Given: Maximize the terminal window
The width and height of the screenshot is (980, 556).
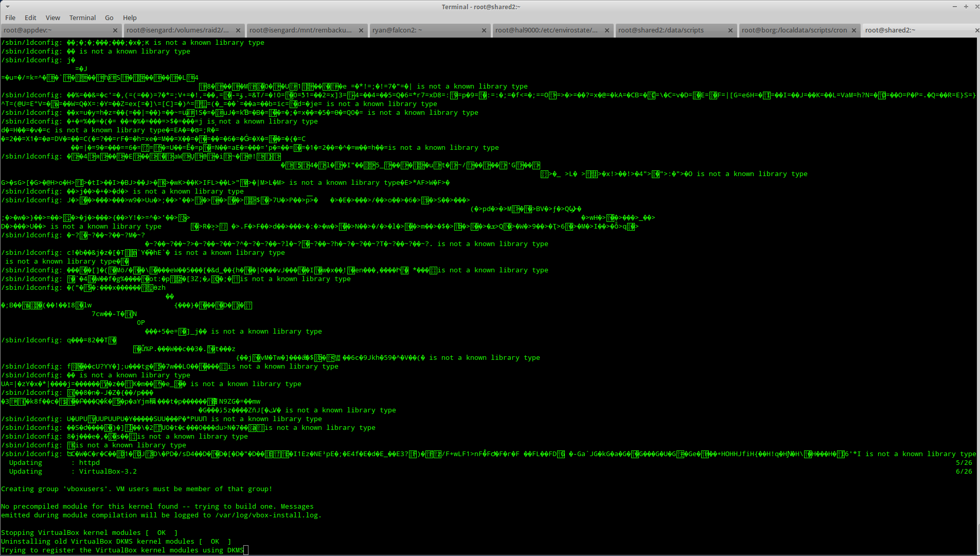Looking at the screenshot, I should pos(966,7).
